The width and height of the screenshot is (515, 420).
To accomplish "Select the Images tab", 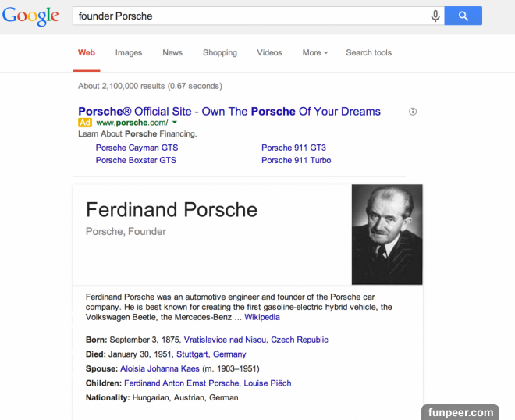I will [129, 53].
